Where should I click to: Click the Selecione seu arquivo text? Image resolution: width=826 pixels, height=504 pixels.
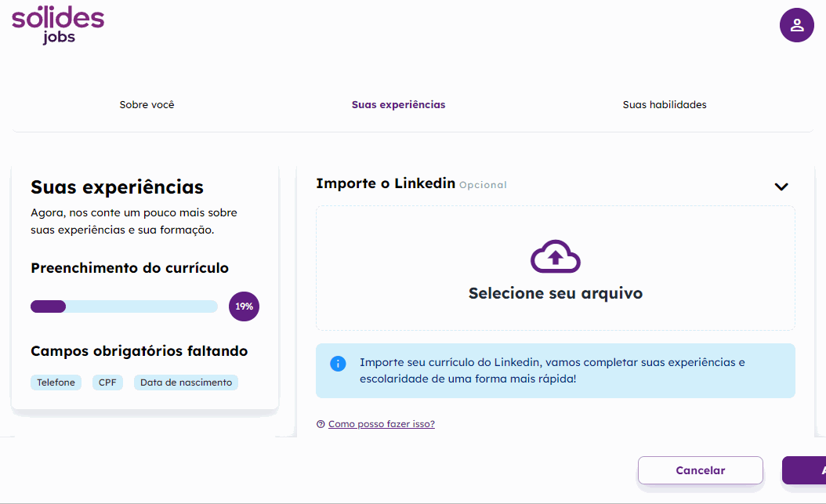pyautogui.click(x=555, y=294)
